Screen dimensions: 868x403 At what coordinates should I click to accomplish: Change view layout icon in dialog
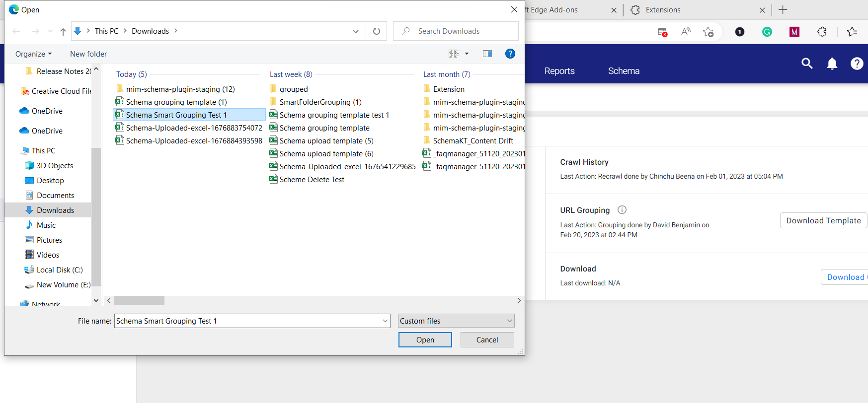tap(454, 54)
